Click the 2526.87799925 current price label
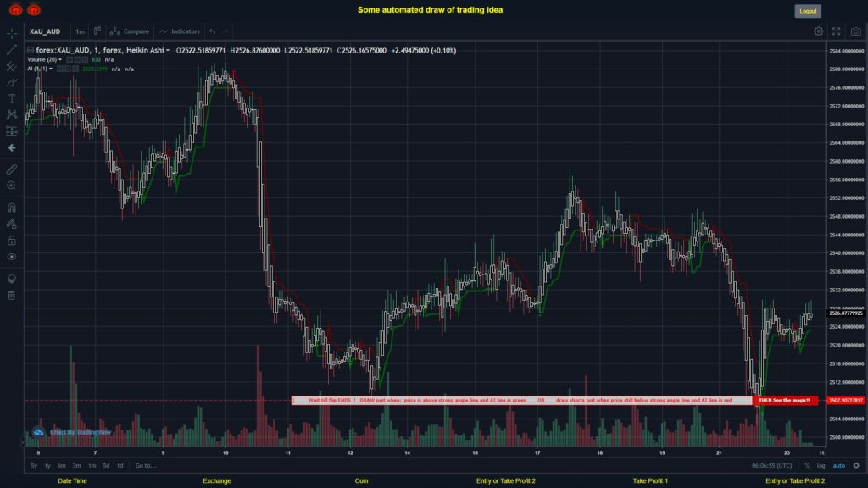 click(845, 313)
